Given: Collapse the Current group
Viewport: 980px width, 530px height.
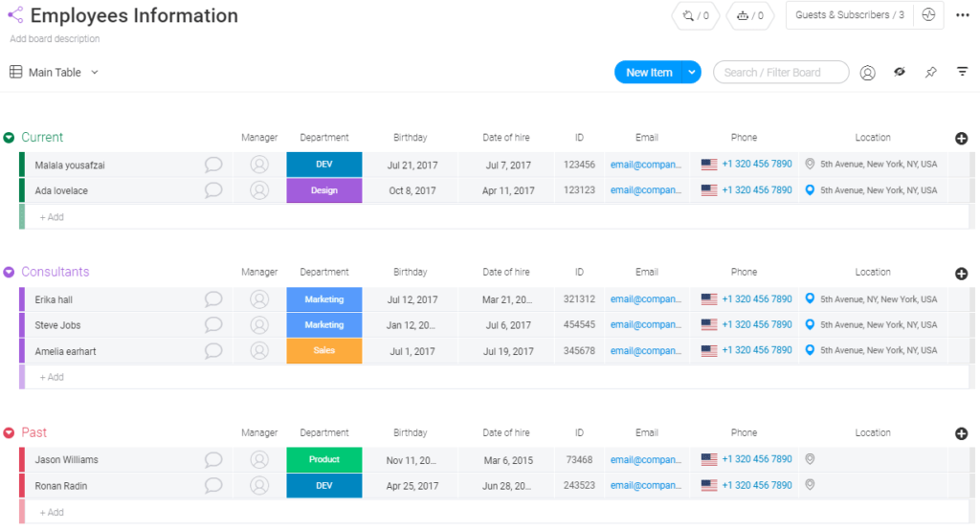Looking at the screenshot, I should click(x=9, y=138).
